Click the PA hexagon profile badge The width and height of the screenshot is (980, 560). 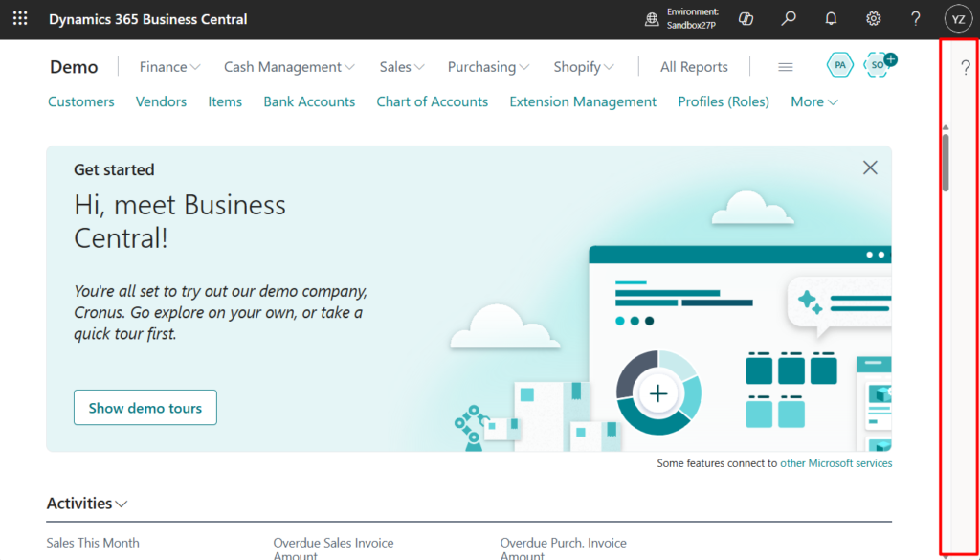pyautogui.click(x=839, y=65)
